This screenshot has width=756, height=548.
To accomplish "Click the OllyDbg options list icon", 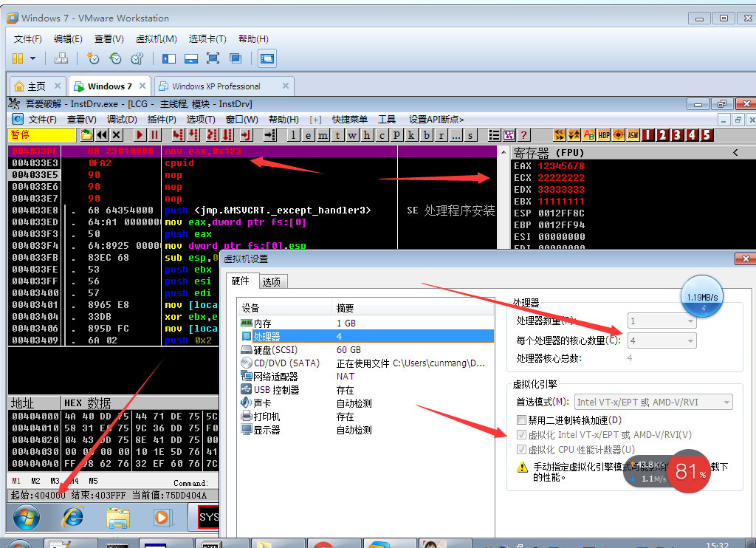I will (x=494, y=135).
